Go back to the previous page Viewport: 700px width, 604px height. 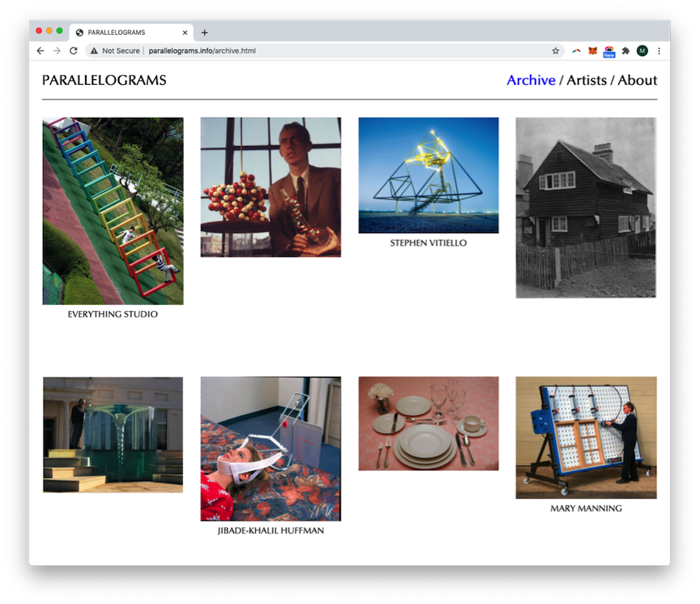40,51
